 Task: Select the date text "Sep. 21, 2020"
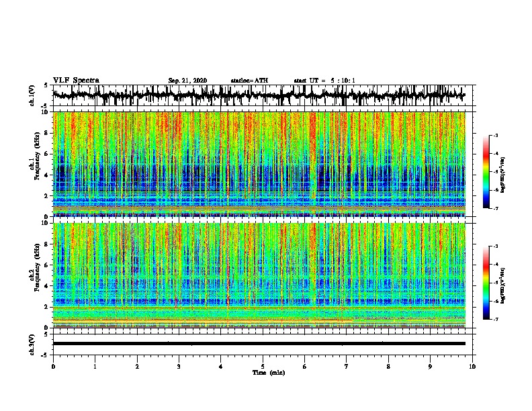(x=187, y=81)
